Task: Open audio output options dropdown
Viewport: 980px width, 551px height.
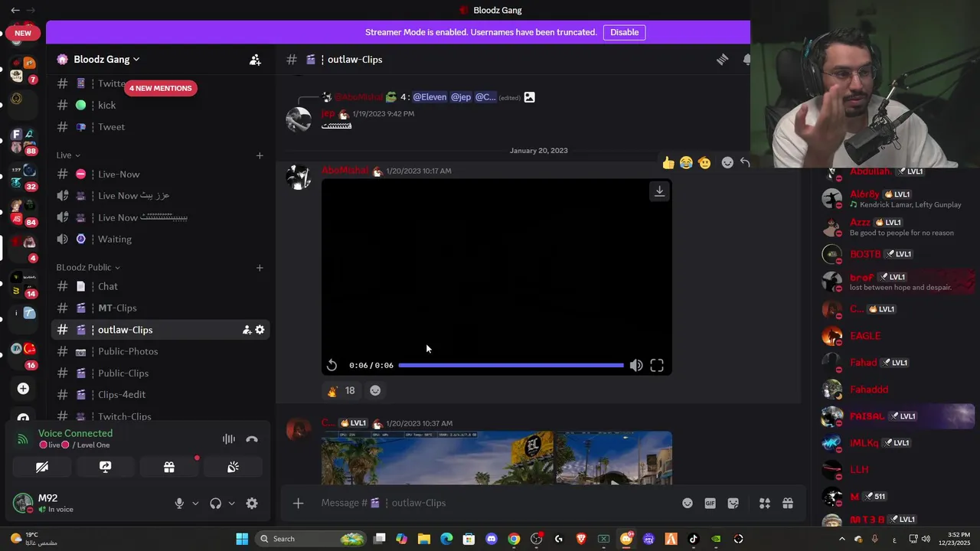Action: coord(232,504)
